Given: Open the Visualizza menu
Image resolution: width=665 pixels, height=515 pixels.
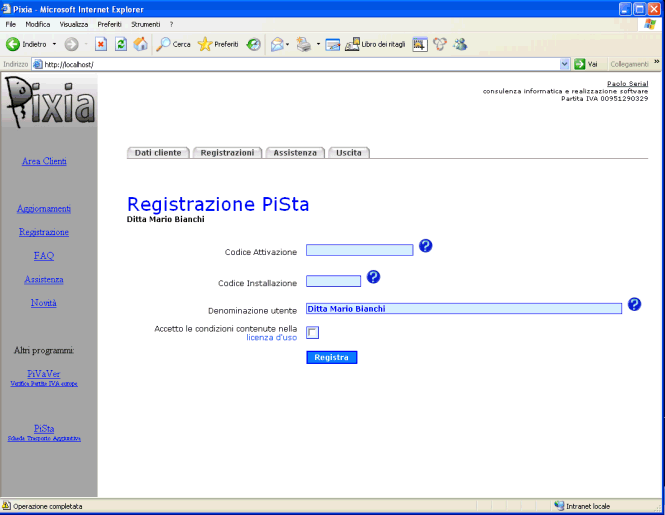Looking at the screenshot, I should pos(74,24).
